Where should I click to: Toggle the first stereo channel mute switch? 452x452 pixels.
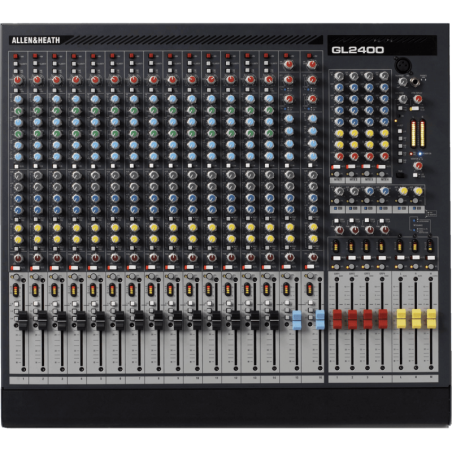click(286, 267)
